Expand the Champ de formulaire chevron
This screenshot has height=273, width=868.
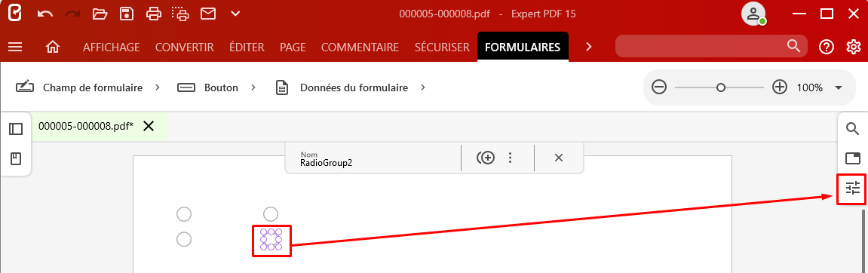(158, 87)
